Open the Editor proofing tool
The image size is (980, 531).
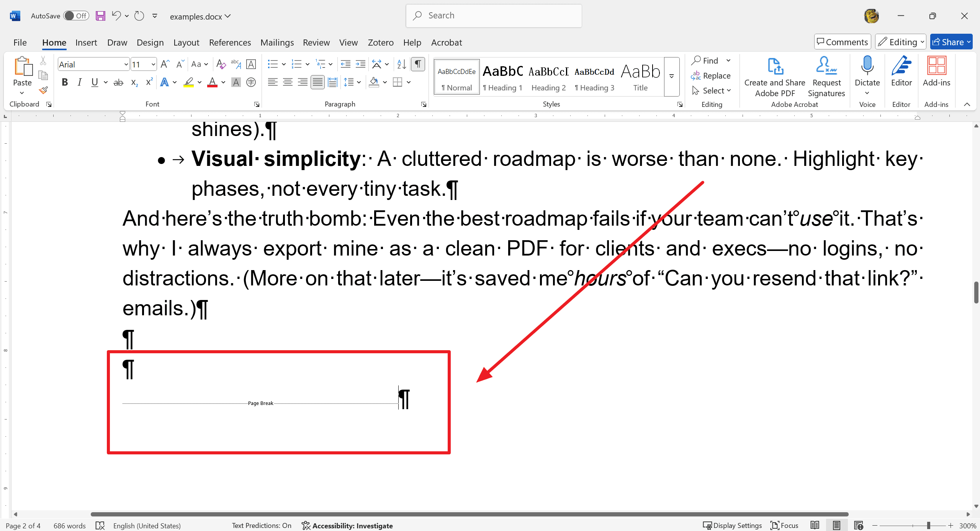coord(901,72)
